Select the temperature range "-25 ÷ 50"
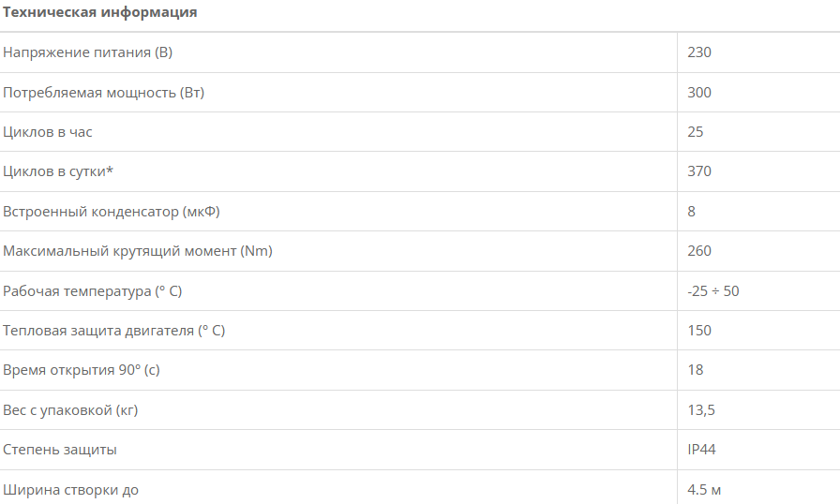 point(713,291)
